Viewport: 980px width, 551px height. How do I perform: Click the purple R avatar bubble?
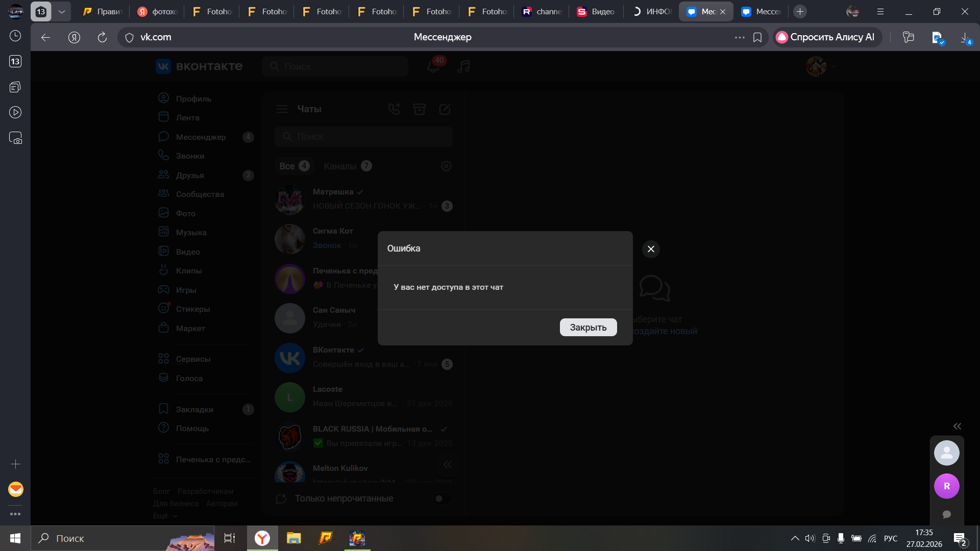click(946, 486)
